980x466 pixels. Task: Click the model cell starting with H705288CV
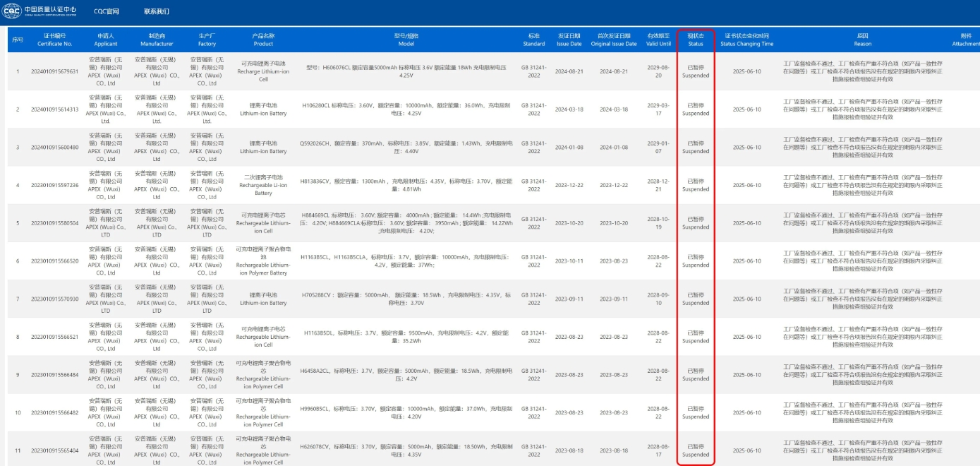(406, 299)
